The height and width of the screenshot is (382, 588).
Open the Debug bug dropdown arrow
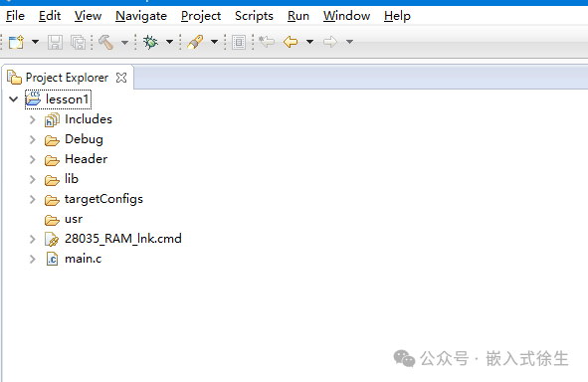tap(169, 42)
